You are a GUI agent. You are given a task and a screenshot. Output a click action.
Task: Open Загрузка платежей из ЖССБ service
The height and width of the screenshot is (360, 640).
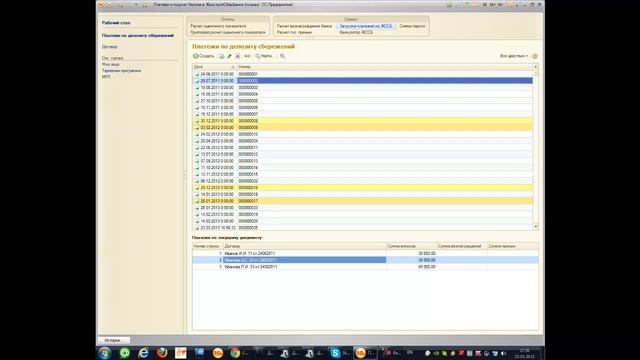coord(366,26)
